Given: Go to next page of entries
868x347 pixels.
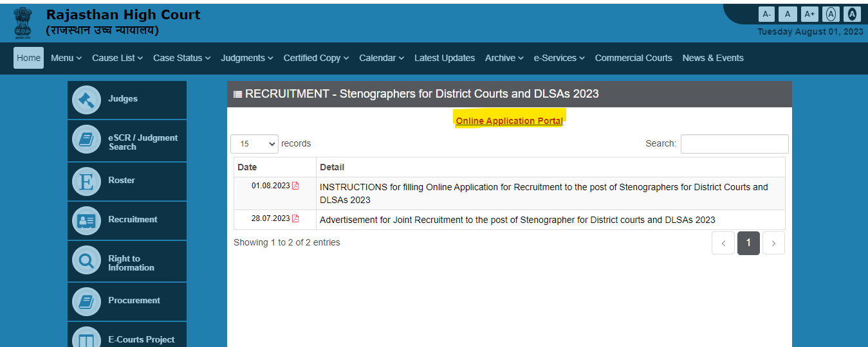Looking at the screenshot, I should 773,243.
